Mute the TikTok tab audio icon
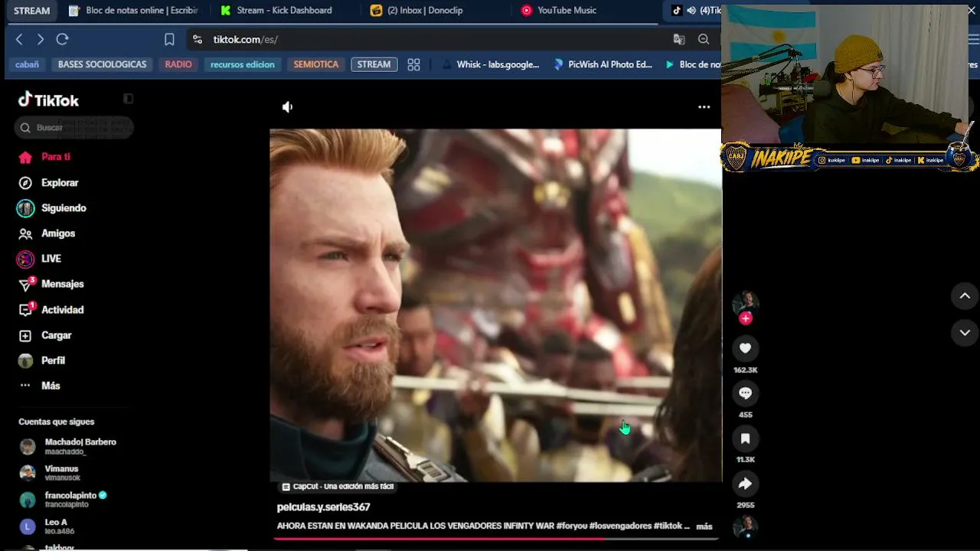The image size is (980, 551). click(691, 11)
